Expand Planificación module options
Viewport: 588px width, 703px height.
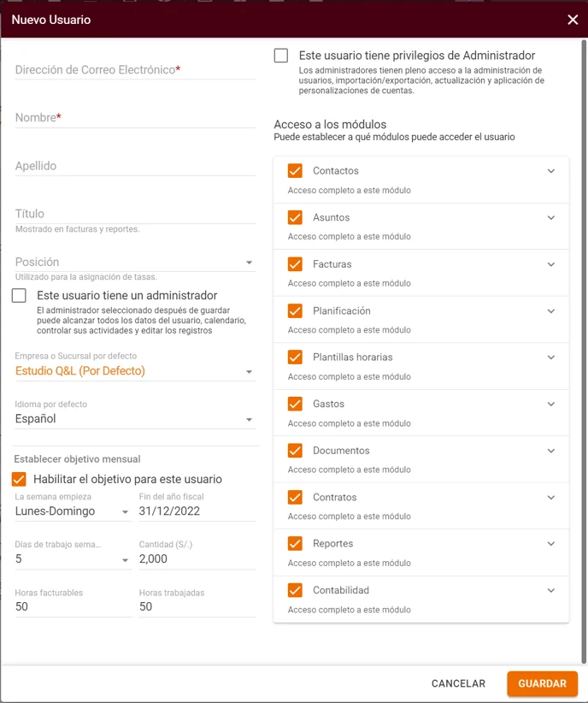tap(550, 310)
